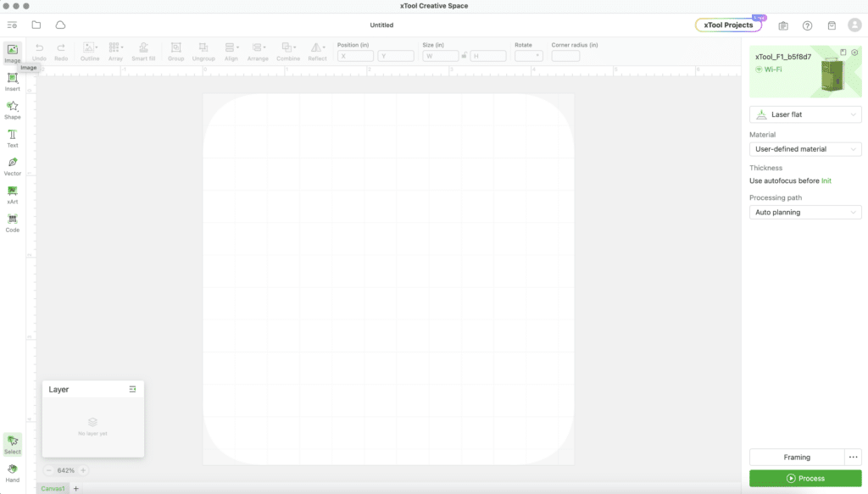Image resolution: width=868 pixels, height=494 pixels.
Task: Click the Corner radius input field
Action: tap(565, 56)
